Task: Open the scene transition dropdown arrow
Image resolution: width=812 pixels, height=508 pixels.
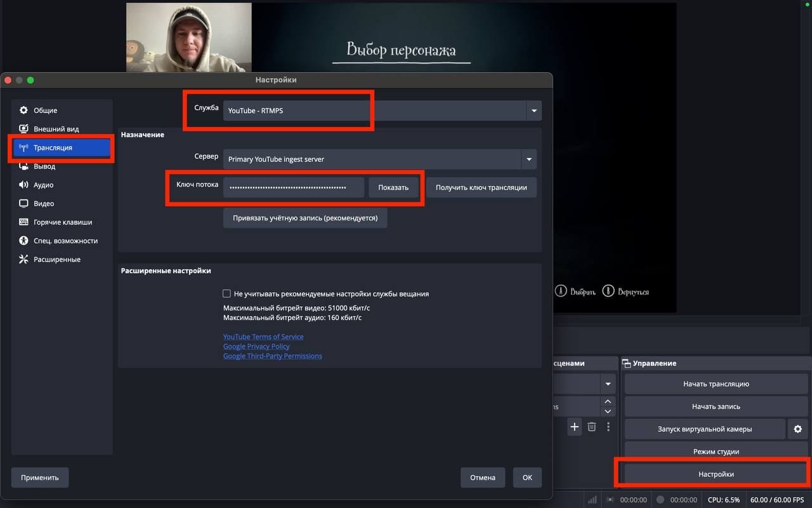Action: tap(608, 384)
